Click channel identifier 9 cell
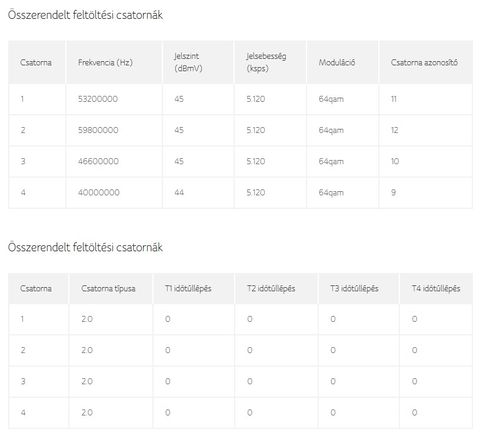The height and width of the screenshot is (446, 480). coord(393,192)
